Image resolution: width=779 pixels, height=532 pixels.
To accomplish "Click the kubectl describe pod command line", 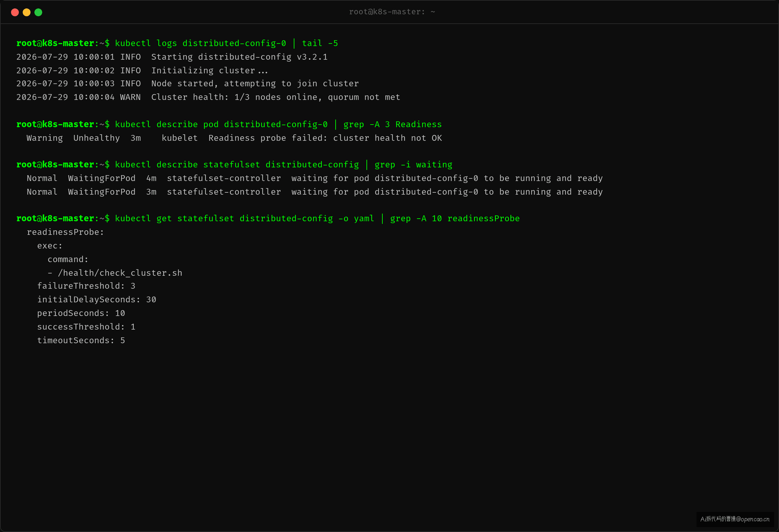I will [278, 125].
